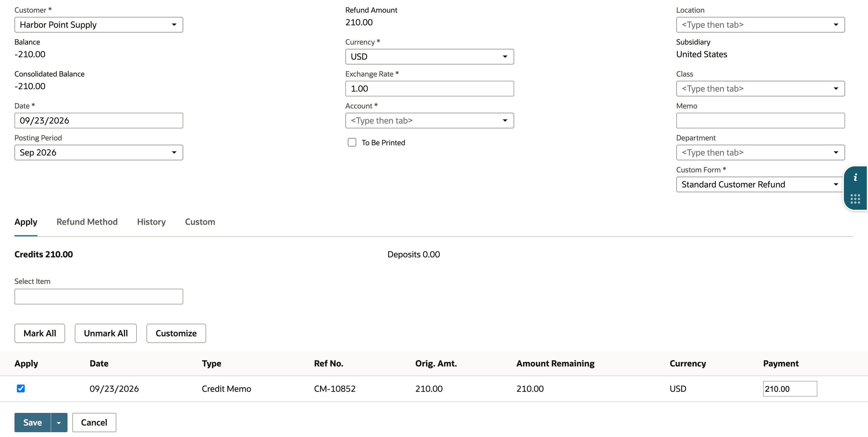Click the Date column header
Image resolution: width=868 pixels, height=437 pixels.
99,363
